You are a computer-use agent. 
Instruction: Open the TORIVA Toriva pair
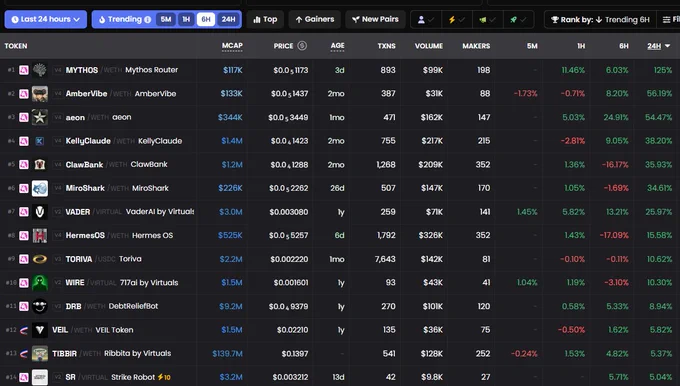(x=340, y=259)
